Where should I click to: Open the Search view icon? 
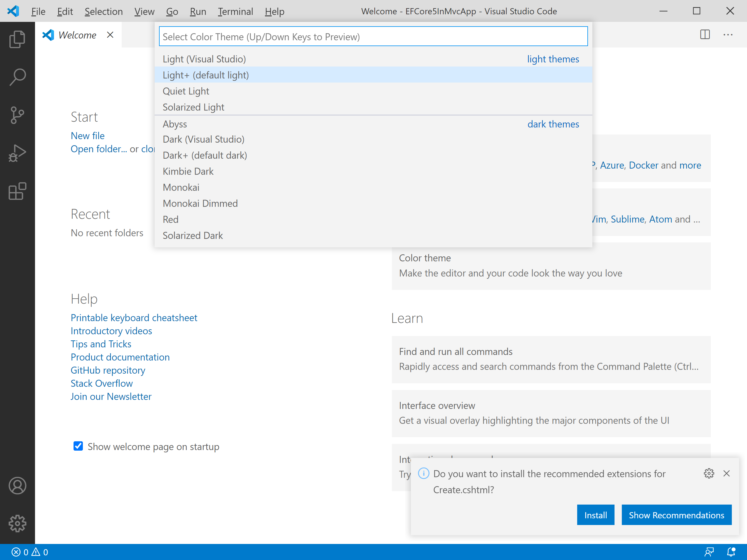pos(17,77)
